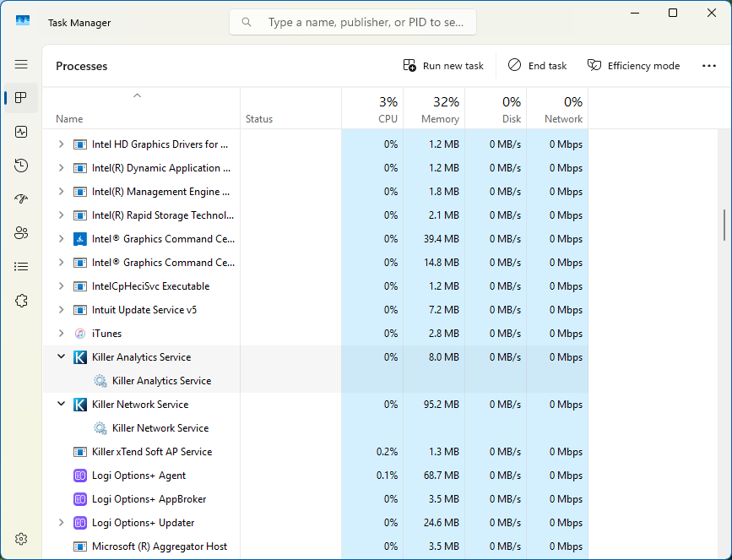This screenshot has width=732, height=560.
Task: Sort by the Status column header
Action: point(290,109)
